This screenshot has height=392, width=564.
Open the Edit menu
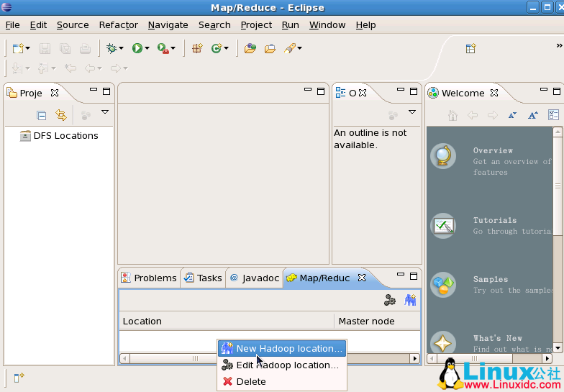tap(38, 24)
